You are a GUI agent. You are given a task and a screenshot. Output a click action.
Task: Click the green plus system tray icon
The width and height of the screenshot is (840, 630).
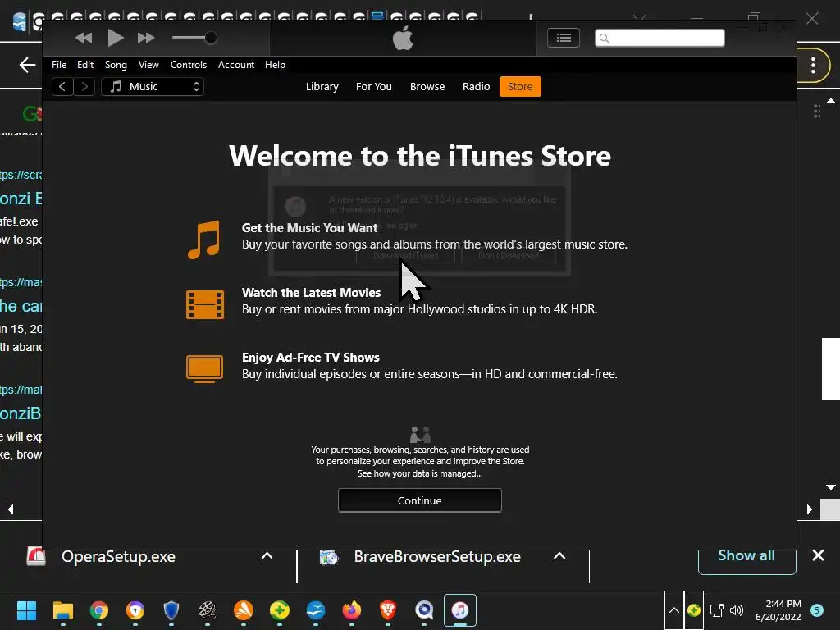click(694, 610)
